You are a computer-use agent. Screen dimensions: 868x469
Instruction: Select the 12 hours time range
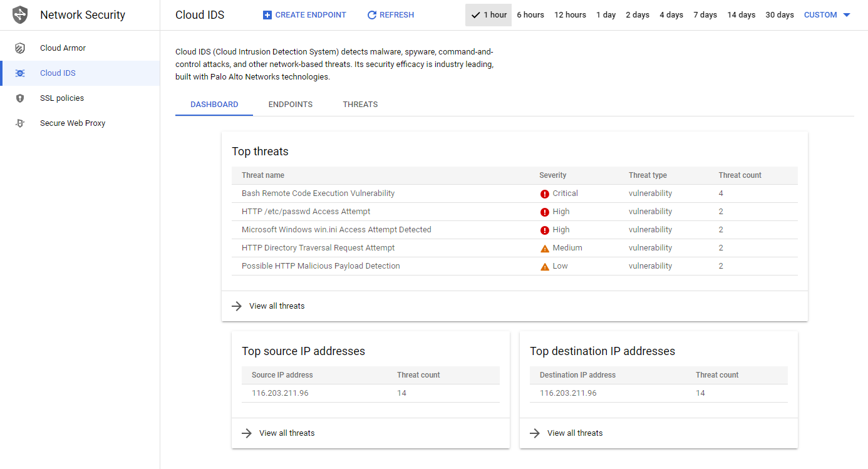tap(570, 15)
